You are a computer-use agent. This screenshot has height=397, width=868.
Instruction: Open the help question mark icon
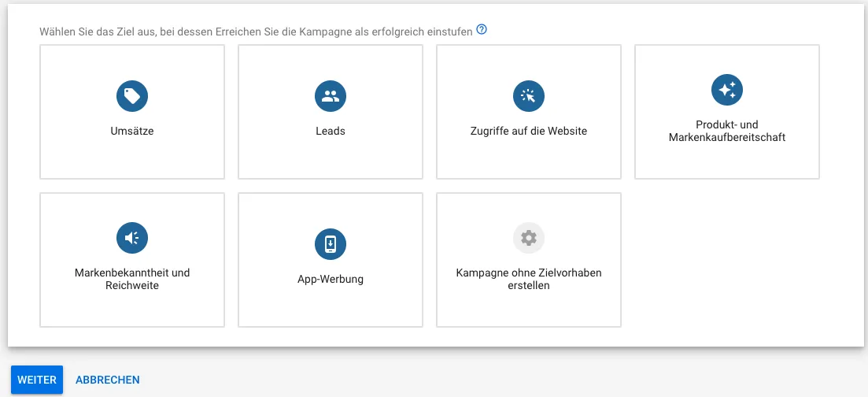pyautogui.click(x=482, y=30)
